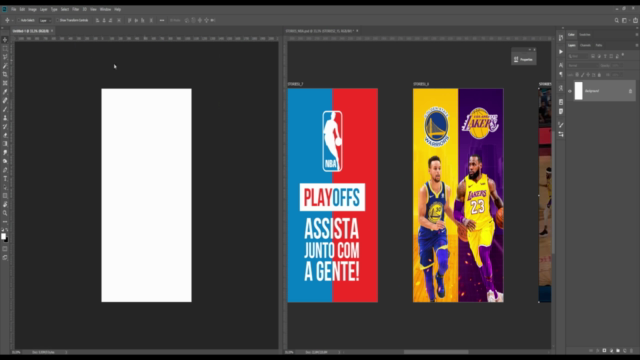Toggle Quick Mask mode icon
Screen dimensions: 640x360
pyautogui.click(x=5, y=249)
